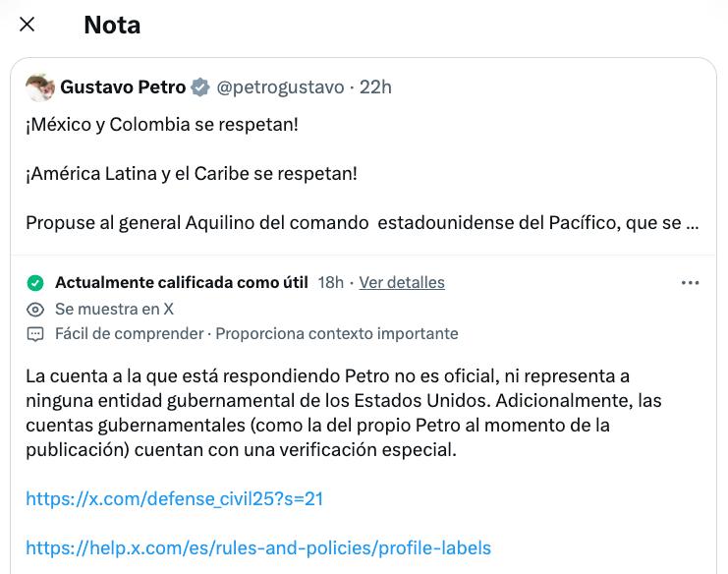Select the "Fácil de comprender" tag

coord(129,334)
